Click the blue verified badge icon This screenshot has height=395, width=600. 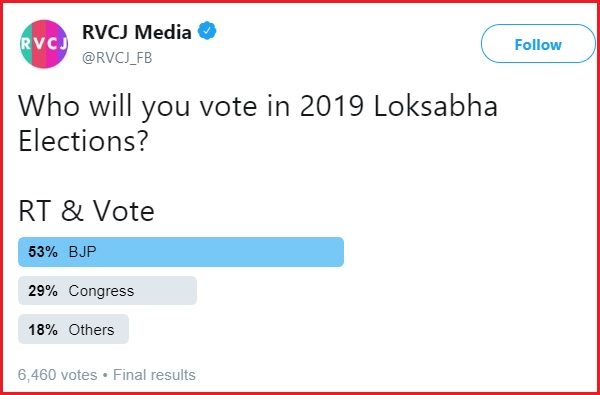pyautogui.click(x=207, y=31)
